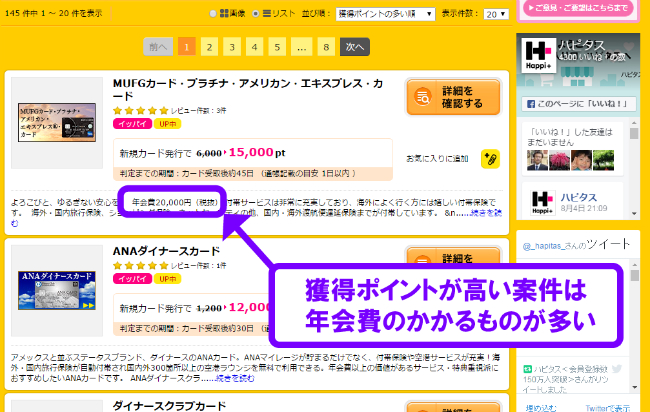The width and height of the screenshot is (650, 412).
Task: Open the ダイナースクラブカード title link
Action: click(x=169, y=406)
